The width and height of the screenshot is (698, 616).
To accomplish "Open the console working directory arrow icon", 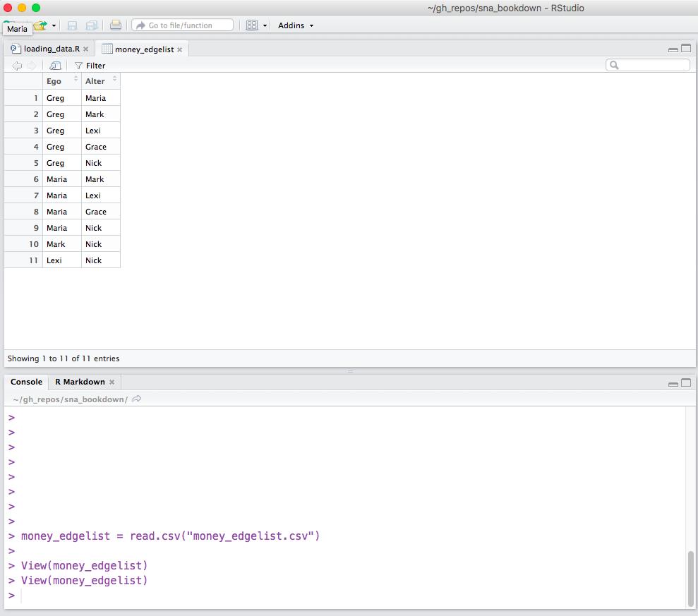I will pos(137,399).
